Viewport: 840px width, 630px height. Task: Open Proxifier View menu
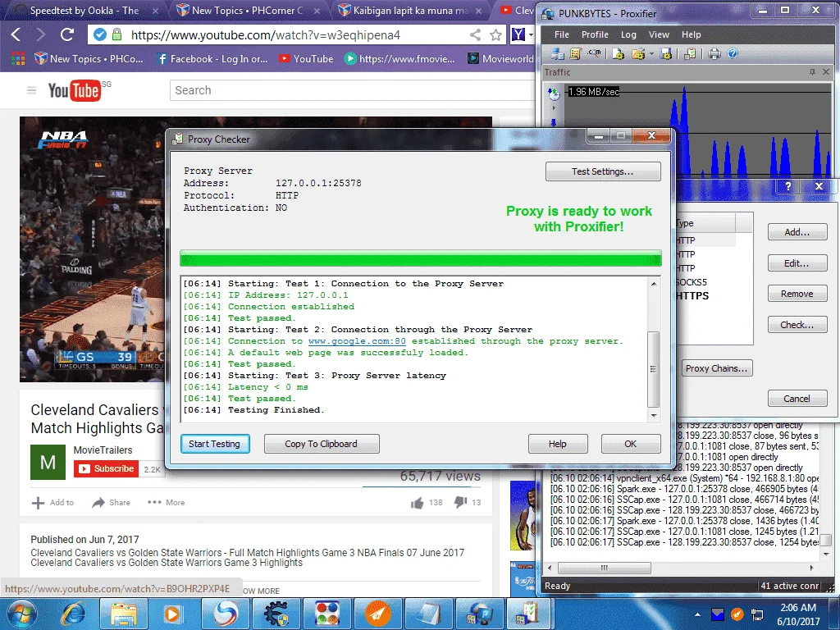[659, 34]
